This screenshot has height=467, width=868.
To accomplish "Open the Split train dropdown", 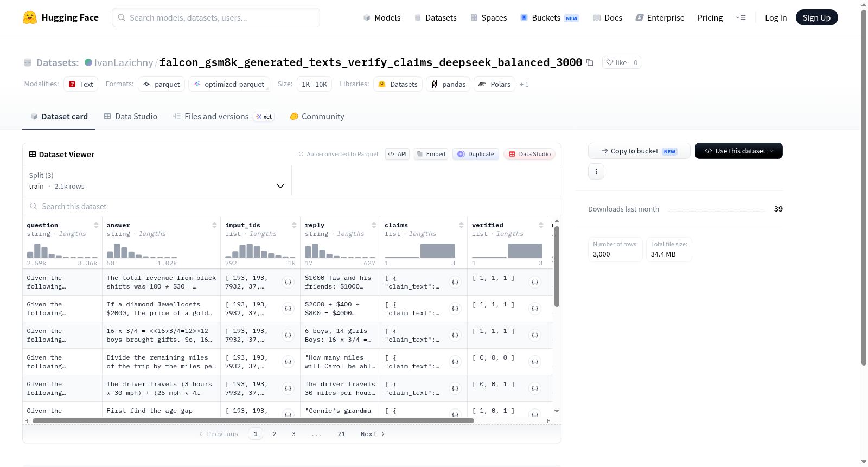I will (157, 181).
